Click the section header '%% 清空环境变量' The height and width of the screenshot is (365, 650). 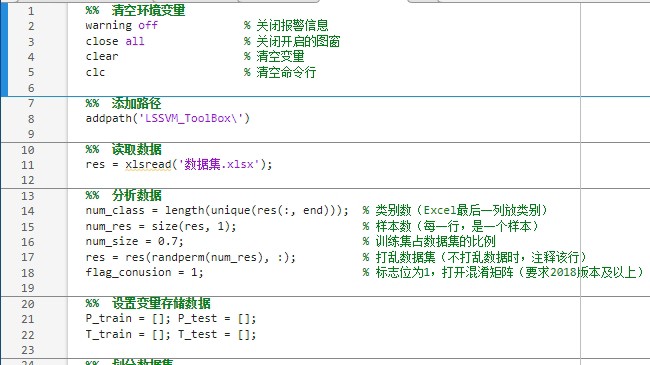(135, 10)
